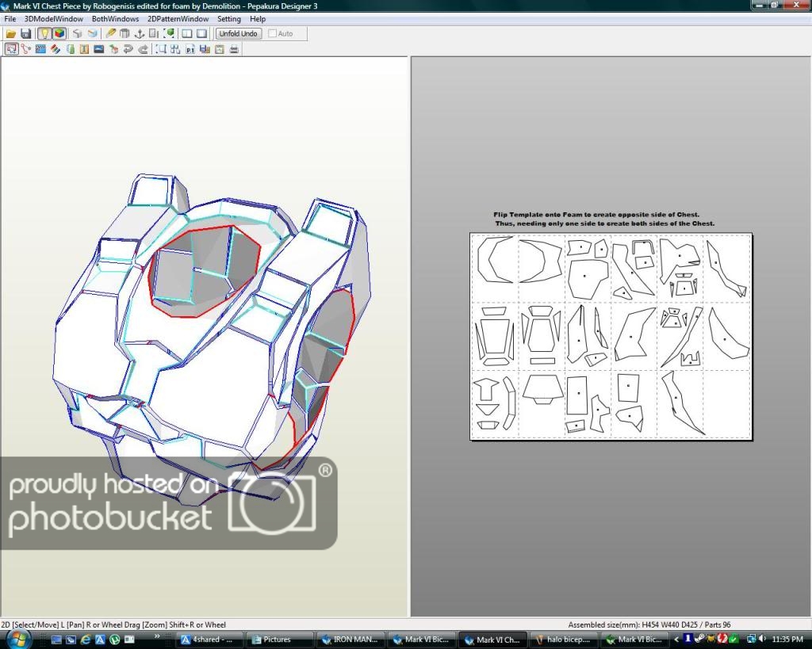This screenshot has height=649, width=812.
Task: Switch to the 'Pictures' taskbar window
Action: coord(278,639)
